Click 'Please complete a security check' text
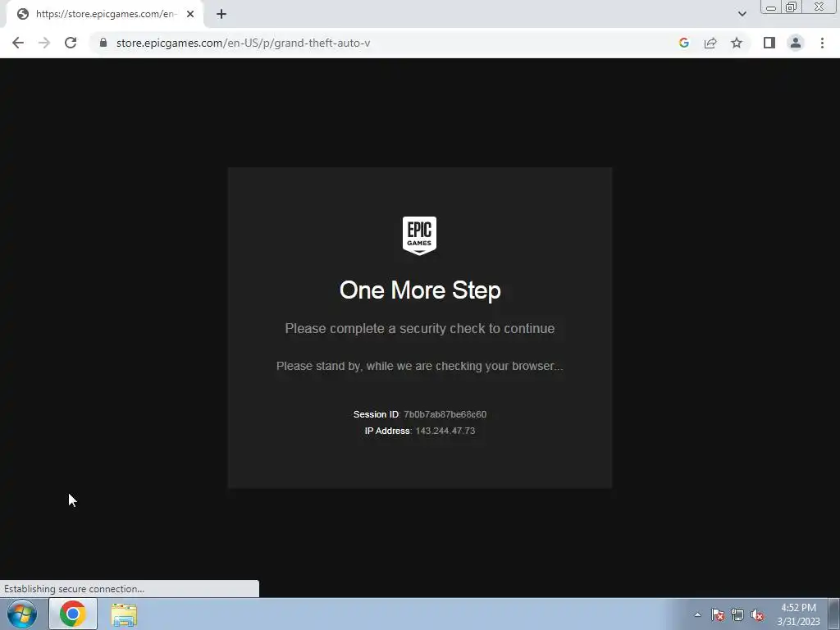 420,328
